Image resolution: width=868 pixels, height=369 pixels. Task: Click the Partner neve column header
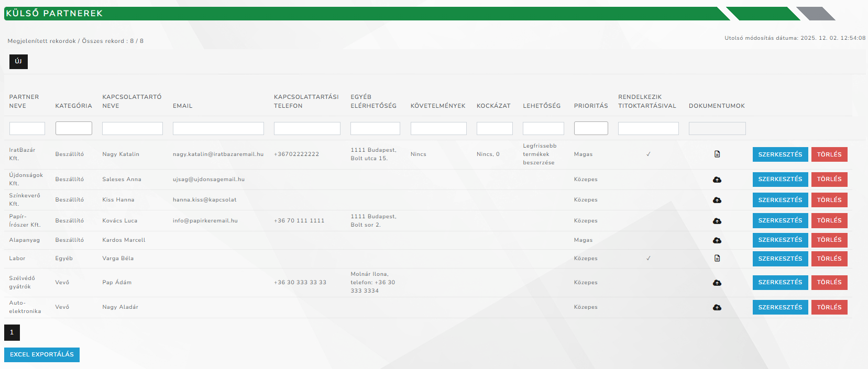(24, 101)
